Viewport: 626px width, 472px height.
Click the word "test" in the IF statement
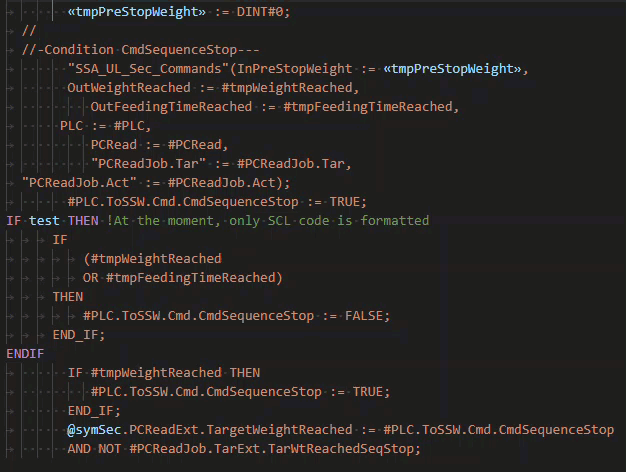(x=43, y=221)
